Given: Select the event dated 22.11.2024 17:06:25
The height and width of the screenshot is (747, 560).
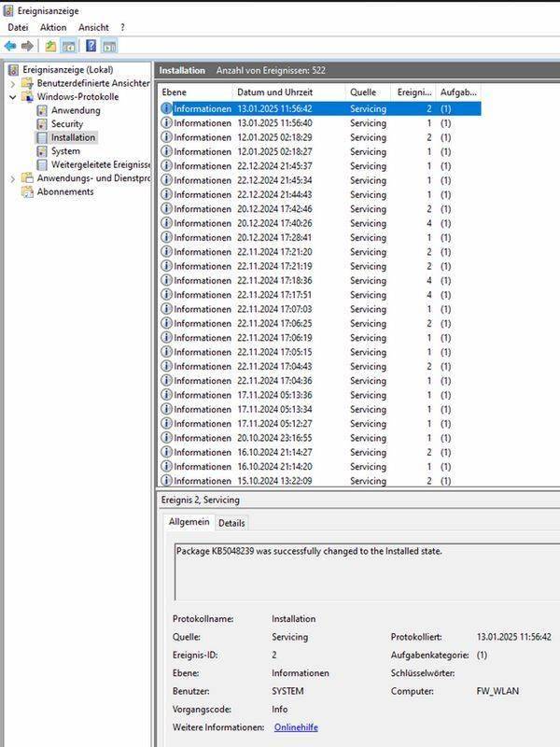Looking at the screenshot, I should click(x=320, y=323).
